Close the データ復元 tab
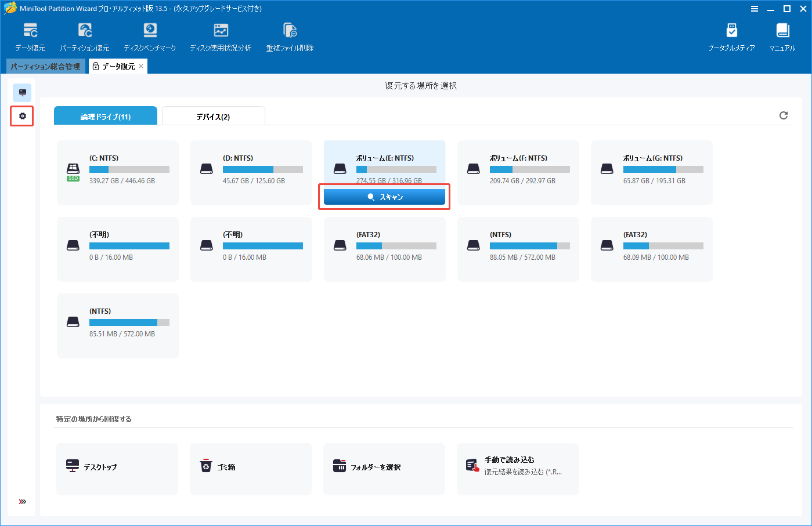Image resolution: width=812 pixels, height=526 pixels. pyautogui.click(x=140, y=66)
